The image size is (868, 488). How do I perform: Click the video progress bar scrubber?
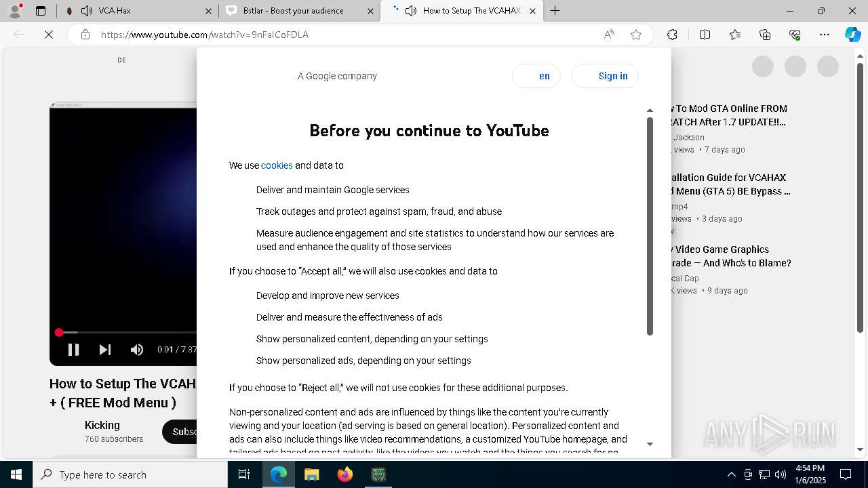(x=59, y=332)
